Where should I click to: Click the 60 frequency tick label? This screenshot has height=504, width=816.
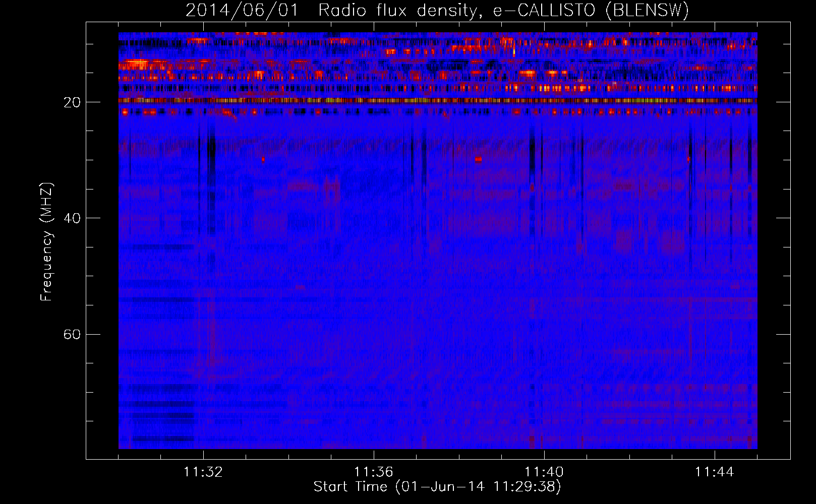tap(72, 335)
